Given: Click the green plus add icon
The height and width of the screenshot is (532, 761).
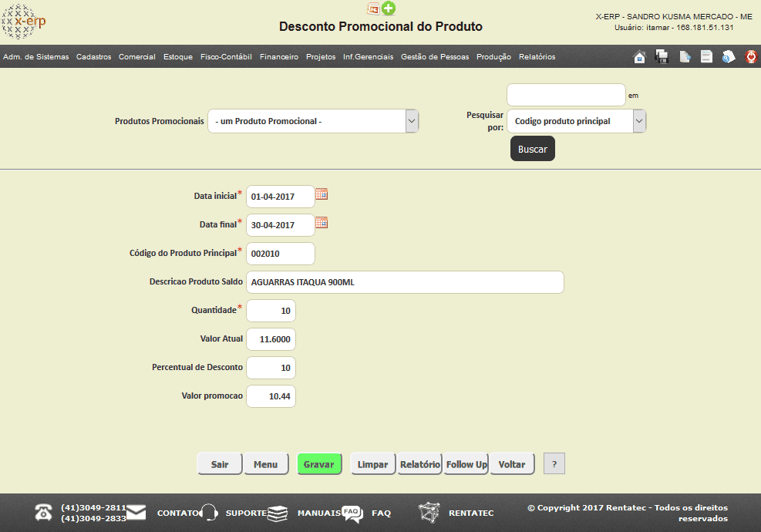Looking at the screenshot, I should pyautogui.click(x=389, y=8).
